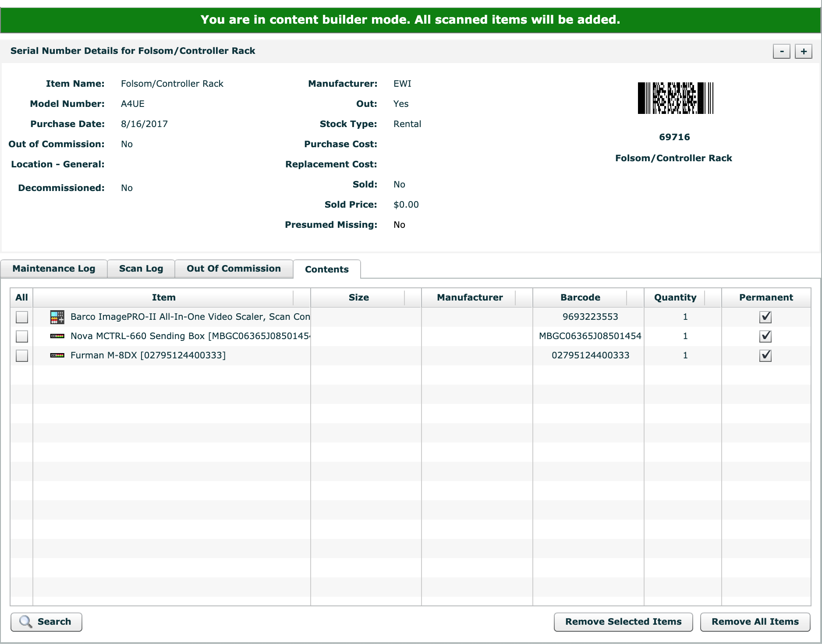Select the Furman M-8DX row checkbox
The width and height of the screenshot is (822, 644).
(22, 355)
